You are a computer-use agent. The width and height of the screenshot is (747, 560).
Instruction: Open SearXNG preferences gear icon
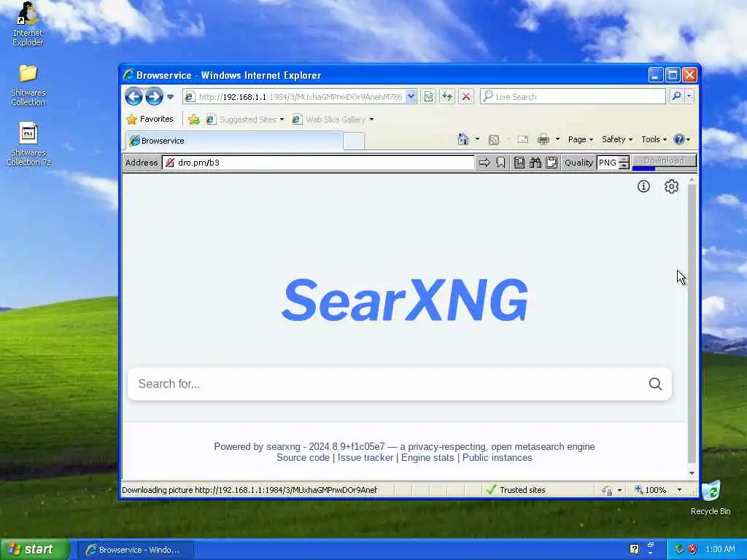(x=671, y=187)
